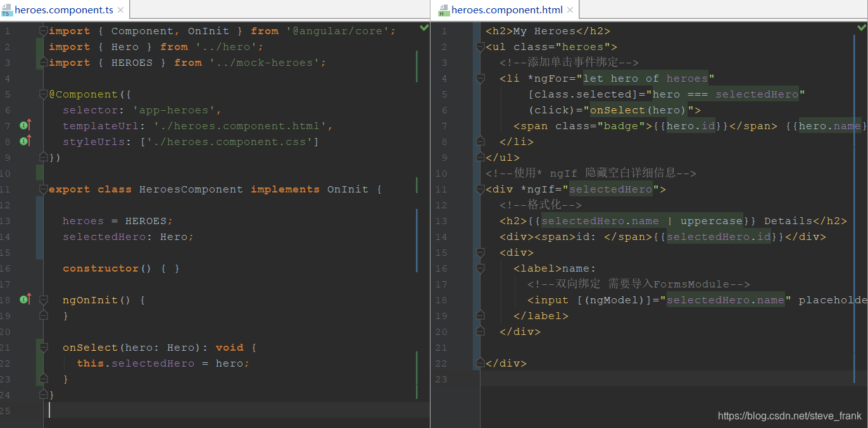
Task: Click 'heroes = HEROES;' declaration
Action: (x=118, y=221)
